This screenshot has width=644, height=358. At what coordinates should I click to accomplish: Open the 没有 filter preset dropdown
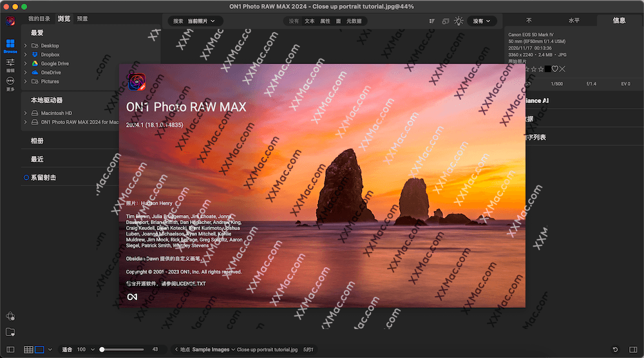(482, 21)
